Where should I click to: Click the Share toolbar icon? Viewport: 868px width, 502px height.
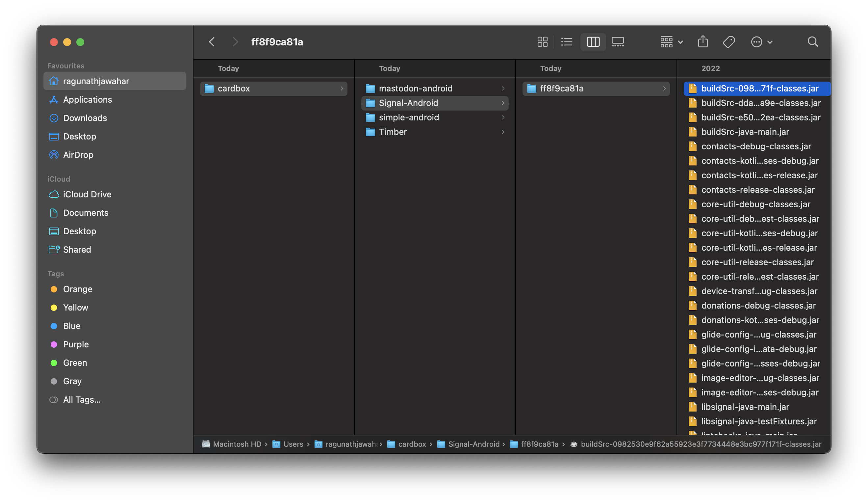(703, 42)
